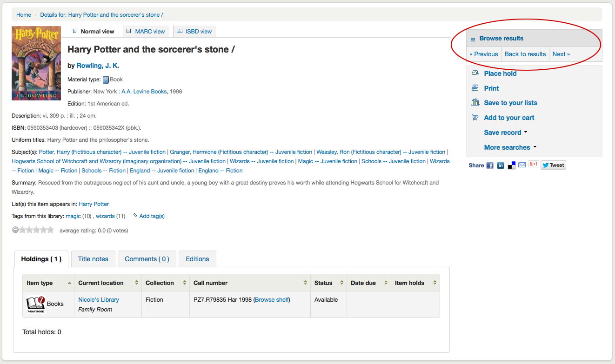Sort holdings by Call number arrows
This screenshot has width=615, height=364.
click(305, 283)
